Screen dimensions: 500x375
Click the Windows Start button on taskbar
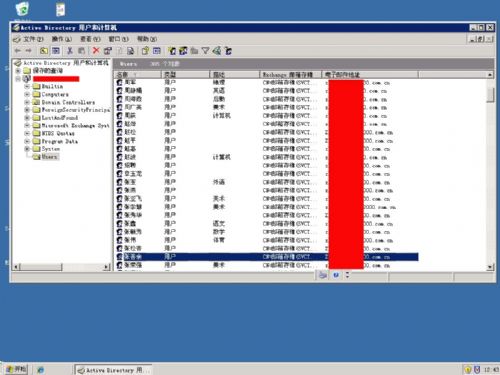point(16,369)
